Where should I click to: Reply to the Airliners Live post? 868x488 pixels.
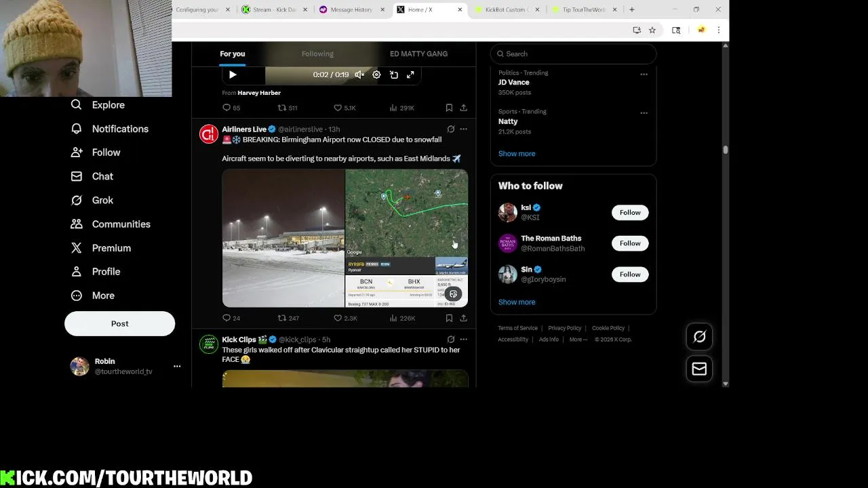tap(231, 318)
